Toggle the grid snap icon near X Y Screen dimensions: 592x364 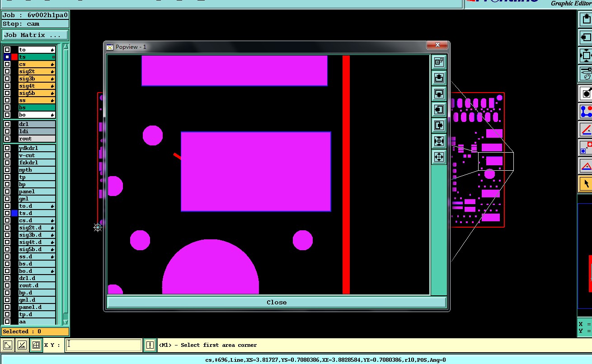(36, 345)
